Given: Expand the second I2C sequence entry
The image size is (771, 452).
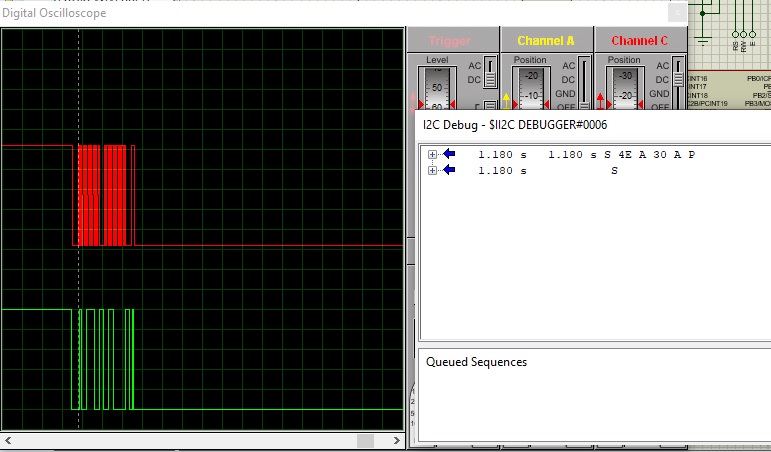Looking at the screenshot, I should (x=432, y=171).
